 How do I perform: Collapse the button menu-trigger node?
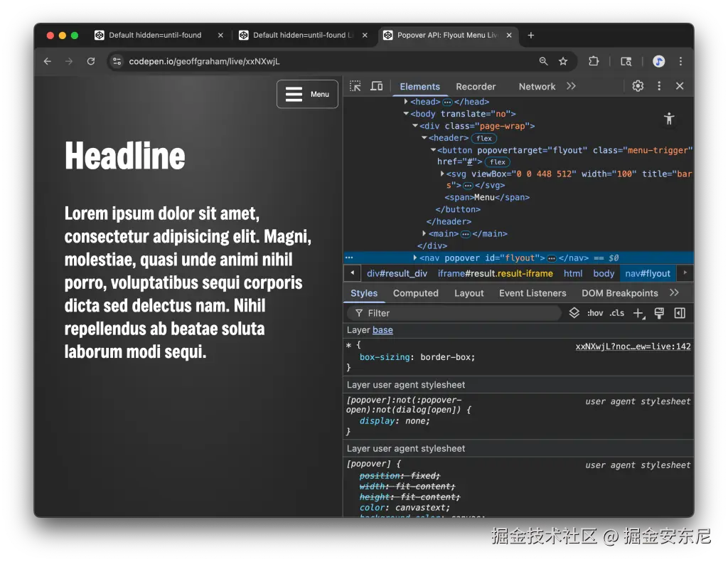tap(433, 149)
